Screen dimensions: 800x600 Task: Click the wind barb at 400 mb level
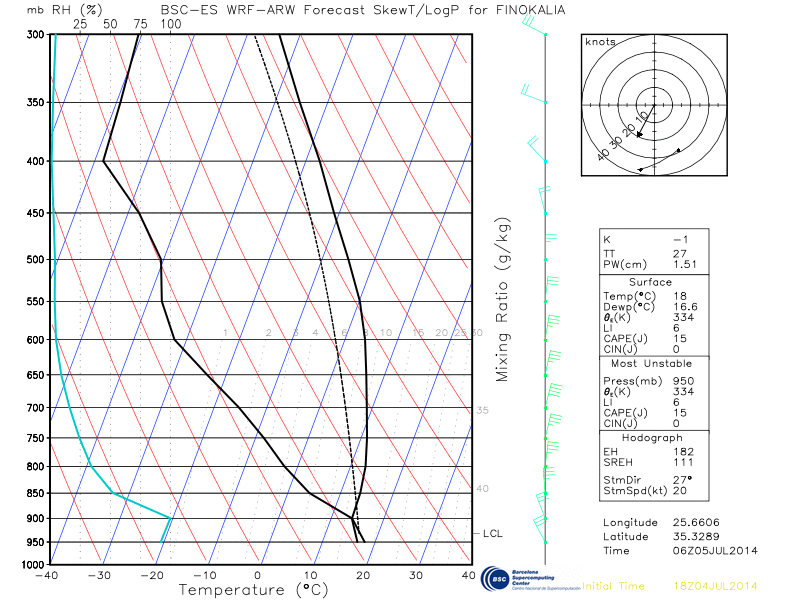(537, 152)
